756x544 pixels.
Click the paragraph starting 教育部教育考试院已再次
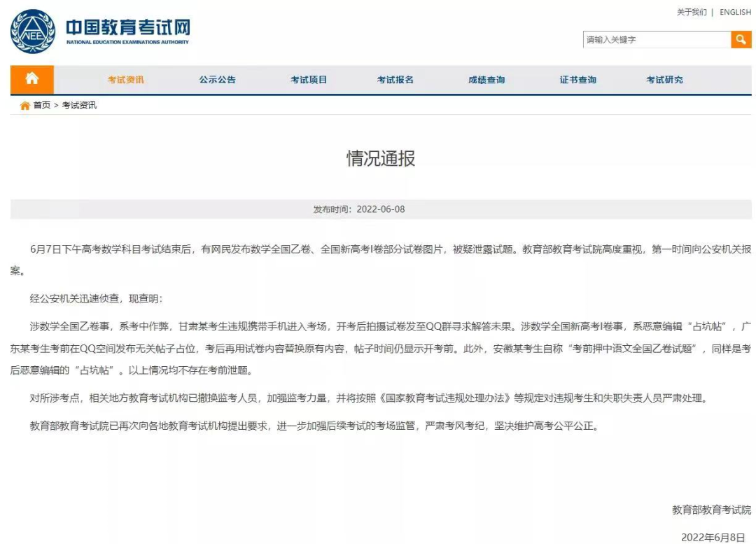click(x=314, y=426)
